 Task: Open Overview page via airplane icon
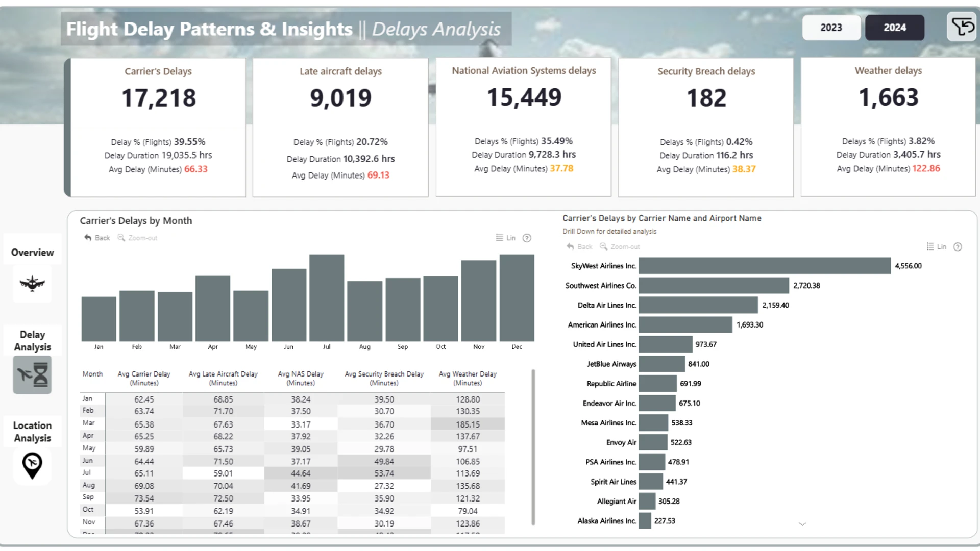(x=32, y=283)
